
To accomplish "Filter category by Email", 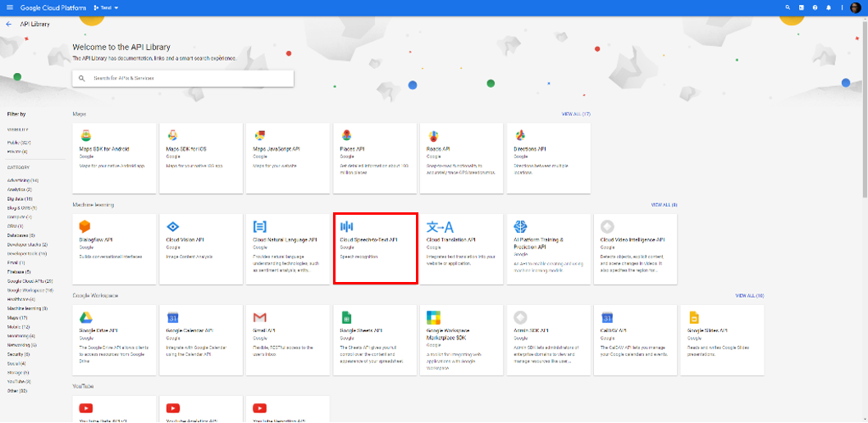I will [16, 262].
